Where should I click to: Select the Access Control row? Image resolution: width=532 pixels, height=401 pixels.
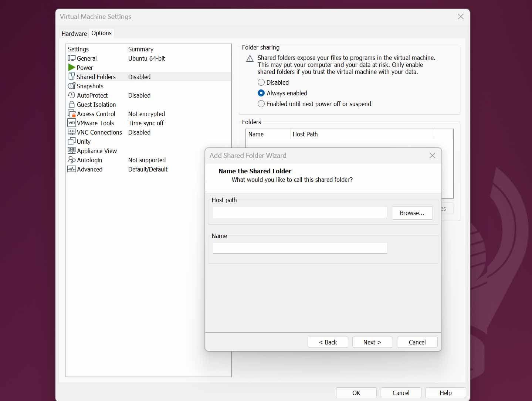pyautogui.click(x=148, y=114)
